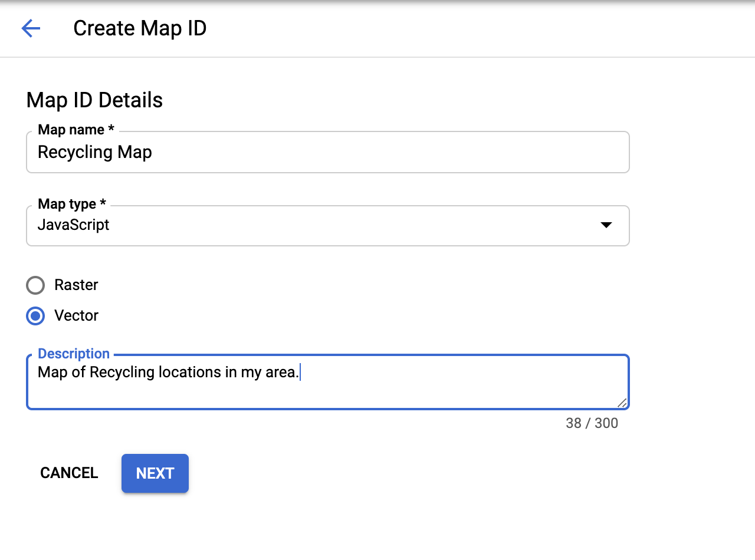Select the Vector radio button
The width and height of the screenshot is (755, 560).
[x=35, y=316]
